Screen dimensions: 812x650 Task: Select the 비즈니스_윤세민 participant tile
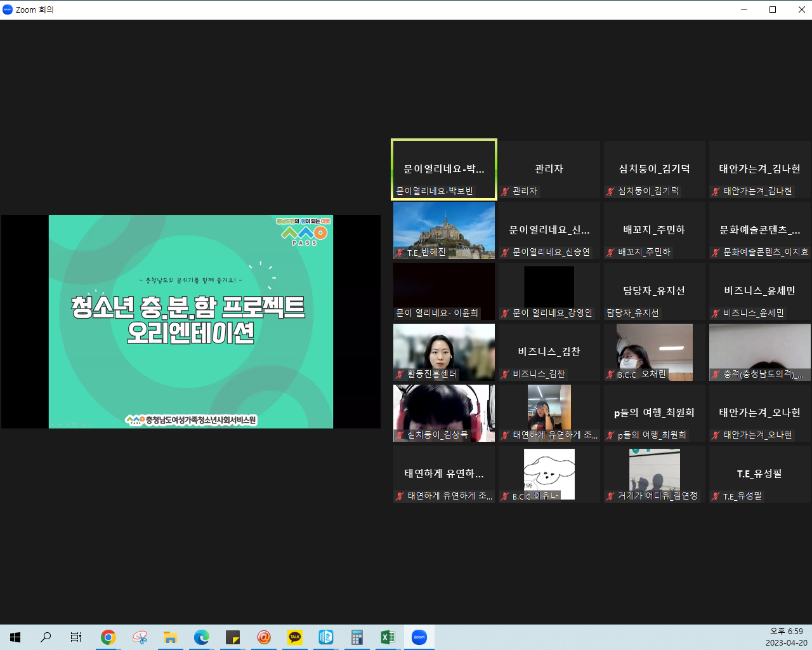[x=759, y=291]
